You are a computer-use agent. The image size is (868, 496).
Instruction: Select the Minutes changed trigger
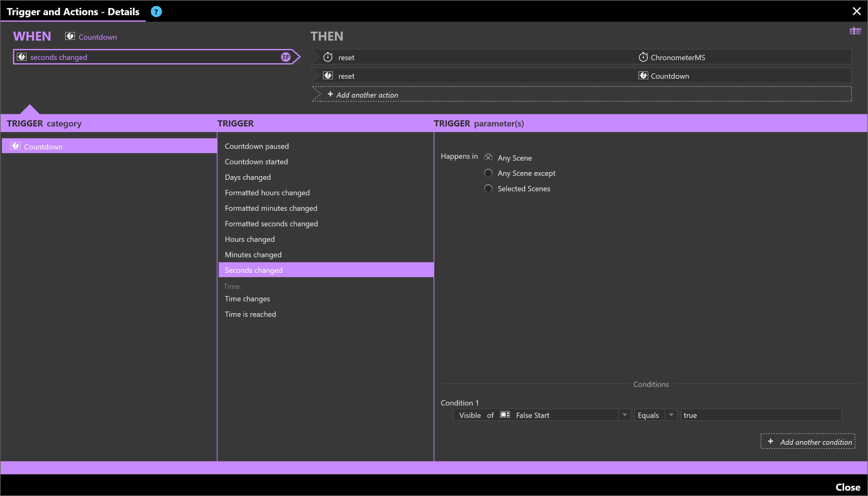(326, 255)
